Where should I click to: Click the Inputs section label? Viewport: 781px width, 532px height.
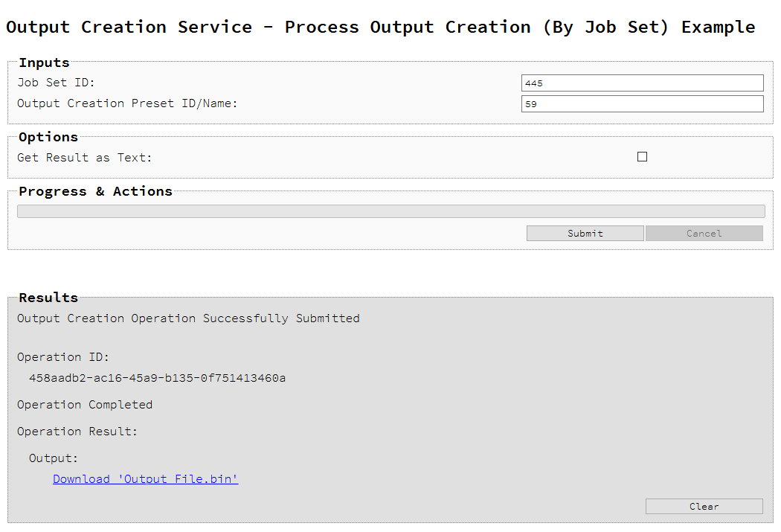click(x=43, y=63)
